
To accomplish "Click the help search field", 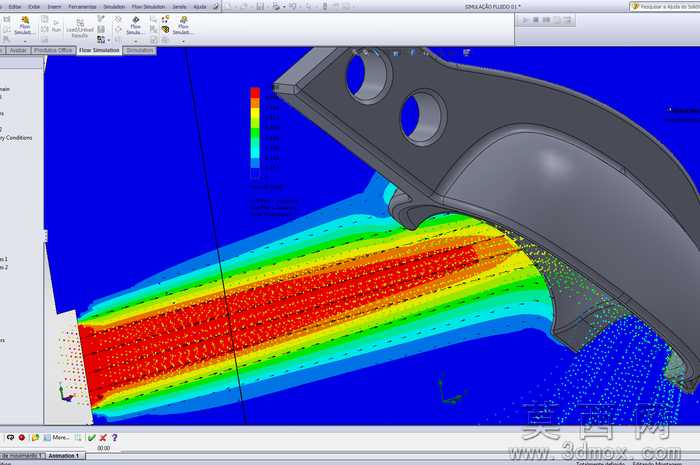I will [665, 7].
